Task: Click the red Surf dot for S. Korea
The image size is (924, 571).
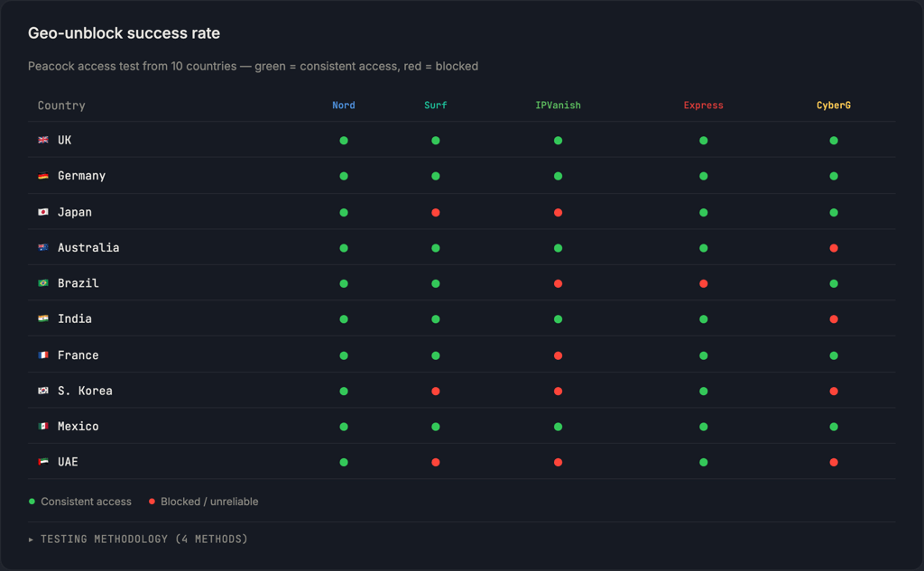Action: [436, 391]
